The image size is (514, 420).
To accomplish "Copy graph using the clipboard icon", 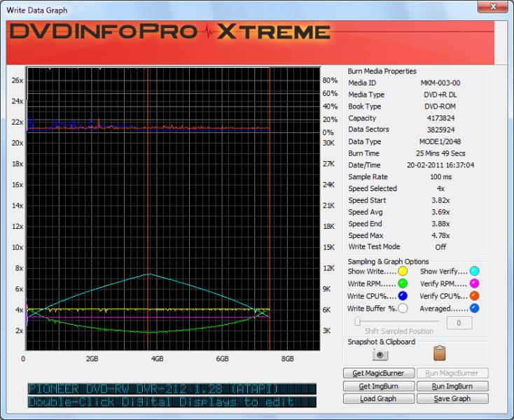I will click(x=439, y=353).
